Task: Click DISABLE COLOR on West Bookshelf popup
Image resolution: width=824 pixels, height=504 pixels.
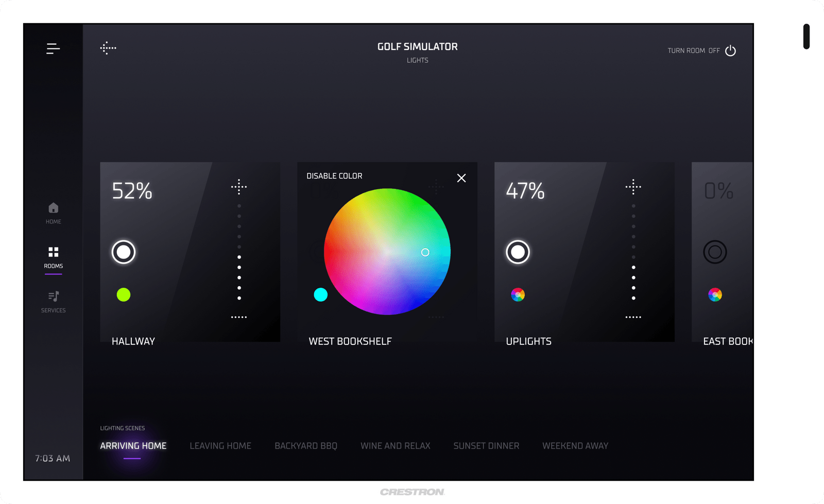Action: 334,176
